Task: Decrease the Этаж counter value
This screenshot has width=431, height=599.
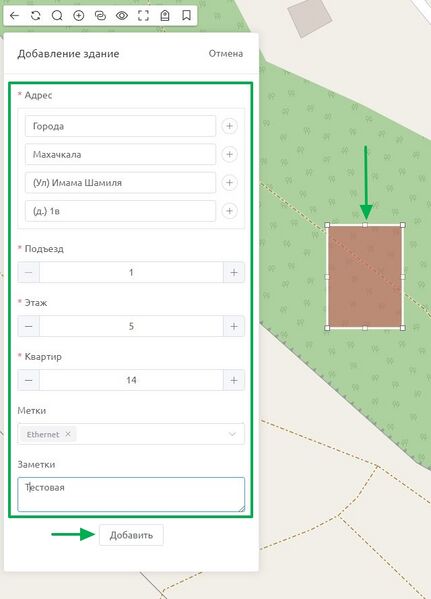Action: coord(28,326)
